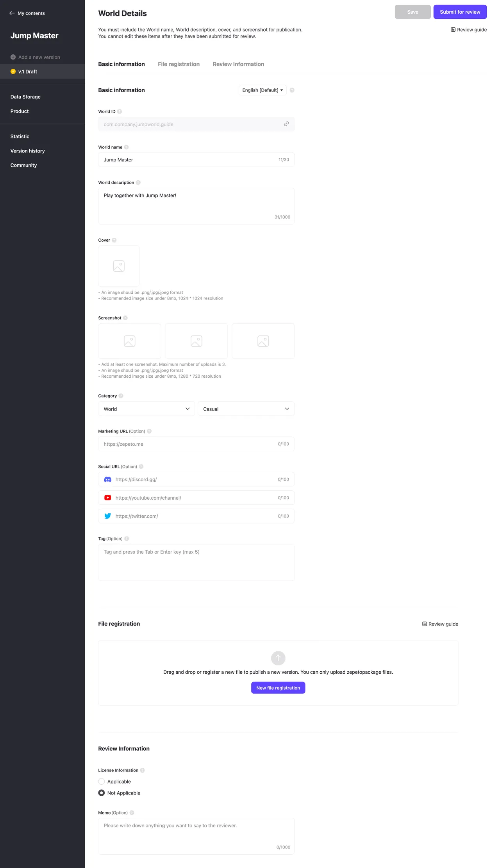The image size is (500, 868).
Task: Click the Cover image upload placeholder
Action: point(119,266)
